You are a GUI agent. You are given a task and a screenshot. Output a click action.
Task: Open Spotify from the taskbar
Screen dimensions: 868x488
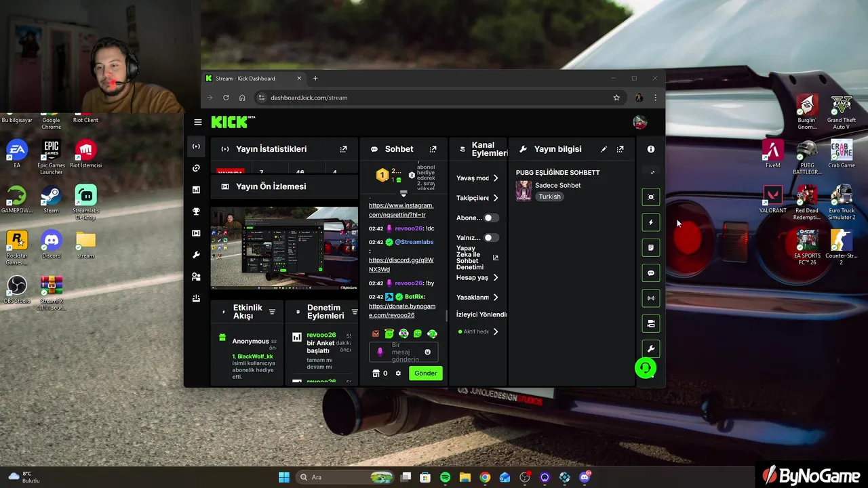point(445,477)
